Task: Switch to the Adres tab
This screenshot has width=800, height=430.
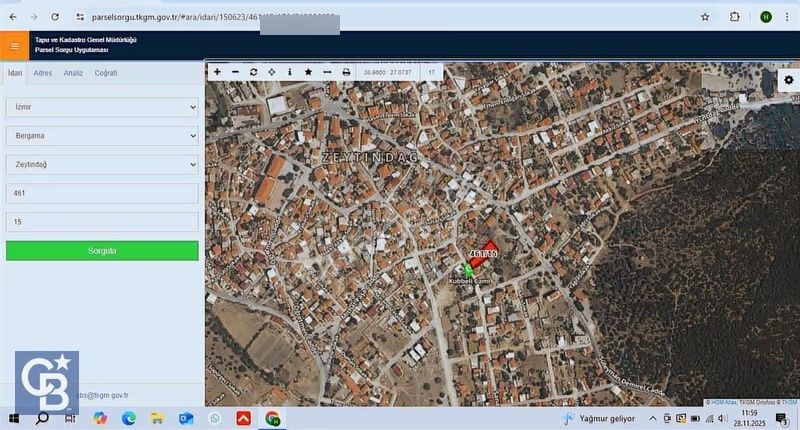Action: click(42, 73)
